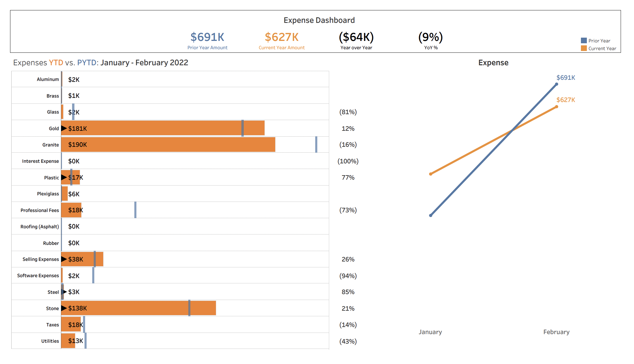Click the Current Year orange legend swatch

[x=584, y=48]
